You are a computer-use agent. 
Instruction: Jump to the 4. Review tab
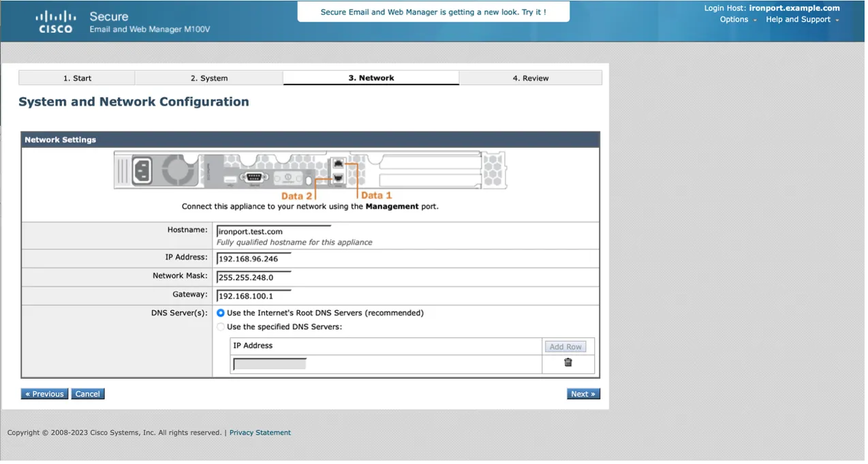tap(530, 78)
